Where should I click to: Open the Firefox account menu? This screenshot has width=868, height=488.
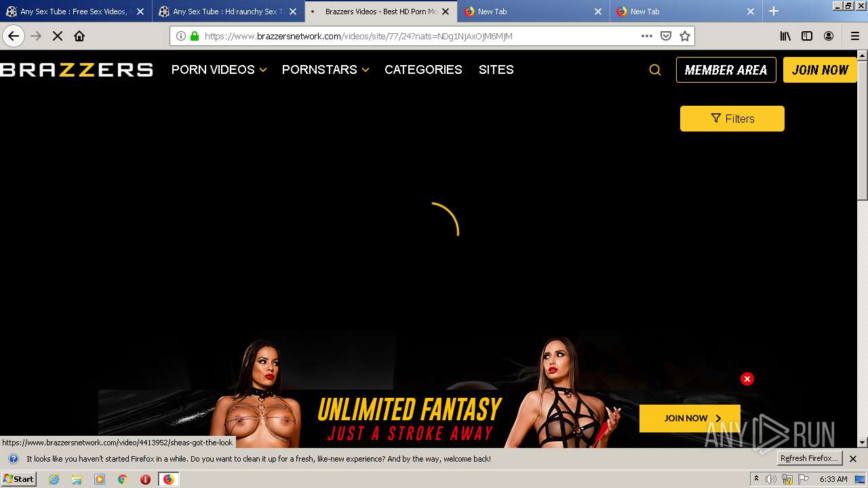tap(829, 36)
